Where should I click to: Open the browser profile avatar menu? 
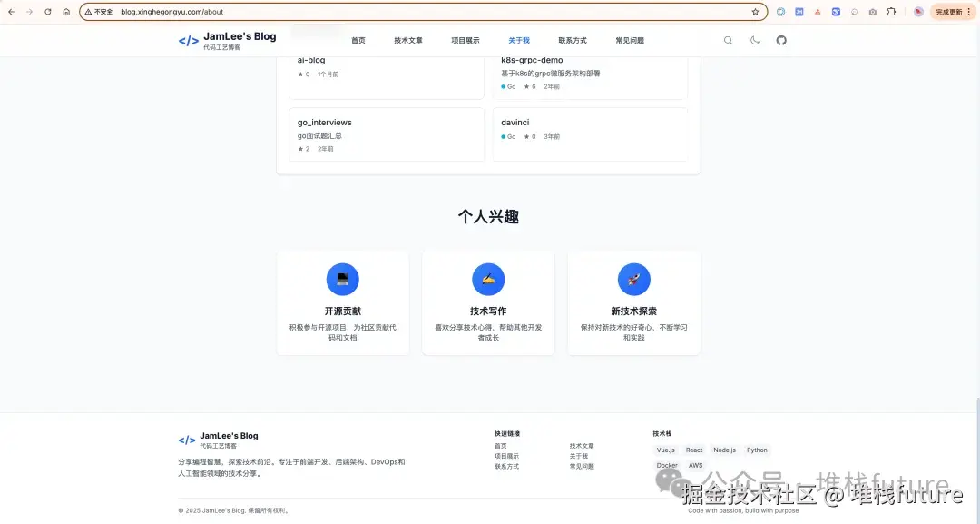[918, 12]
